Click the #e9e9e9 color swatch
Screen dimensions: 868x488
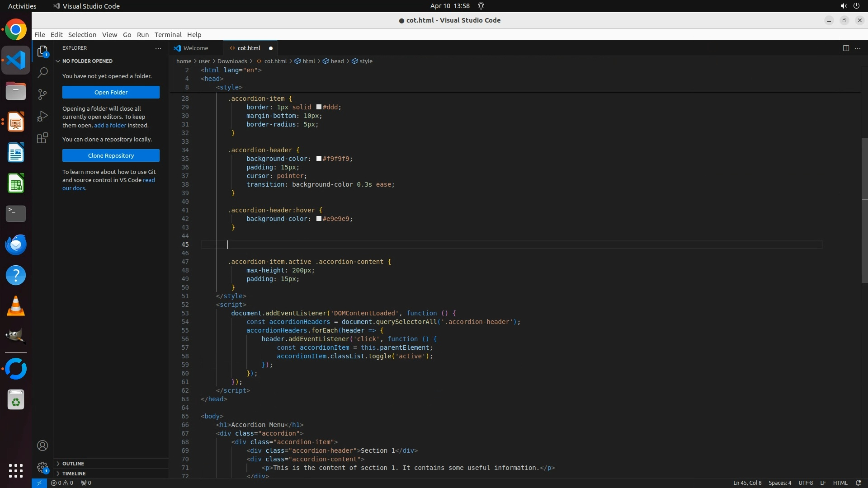point(319,219)
